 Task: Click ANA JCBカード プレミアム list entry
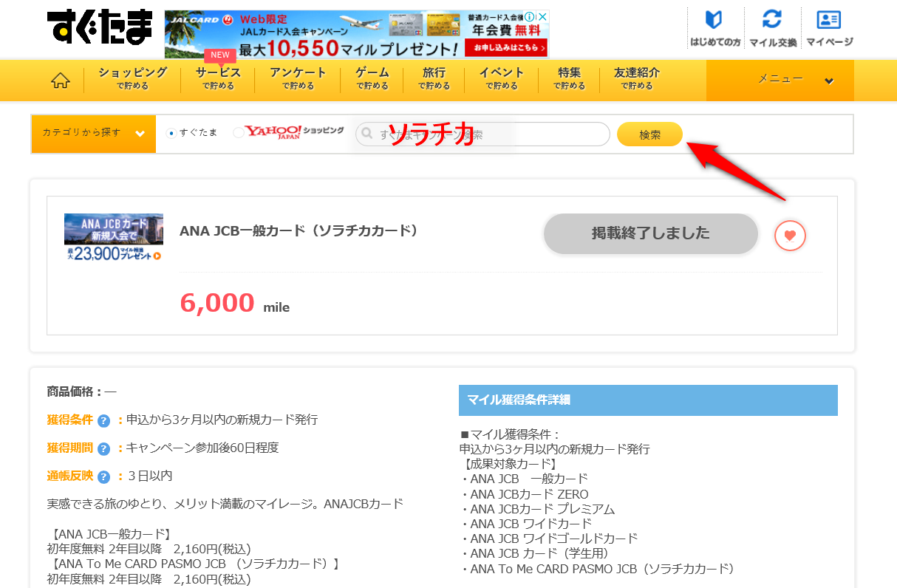pyautogui.click(x=542, y=509)
